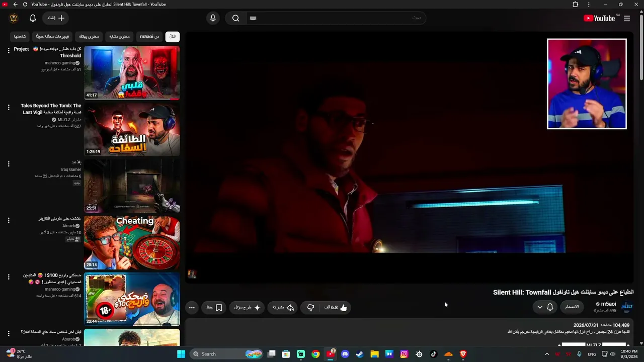The width and height of the screenshot is (644, 362).
Task: Select the 'من m5aoi' filter chip
Action: pyautogui.click(x=149, y=36)
